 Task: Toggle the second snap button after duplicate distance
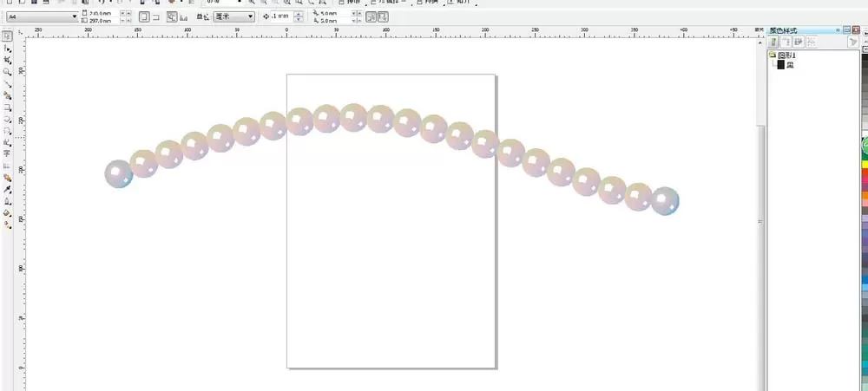tap(383, 17)
